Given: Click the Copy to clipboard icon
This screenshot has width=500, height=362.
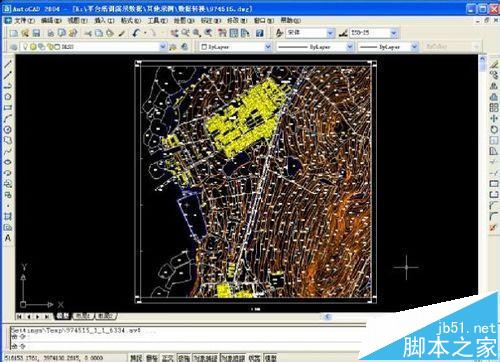Looking at the screenshot, I should click(x=99, y=33).
